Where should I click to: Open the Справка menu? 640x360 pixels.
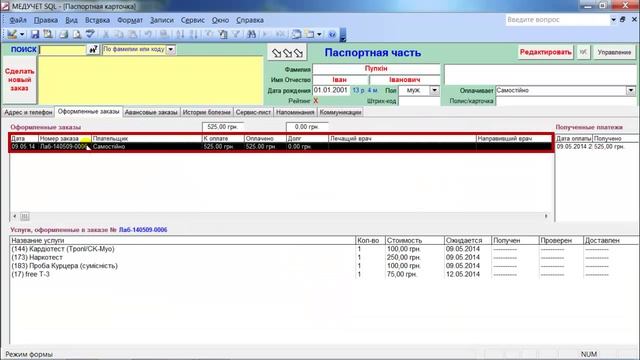pyautogui.click(x=250, y=20)
